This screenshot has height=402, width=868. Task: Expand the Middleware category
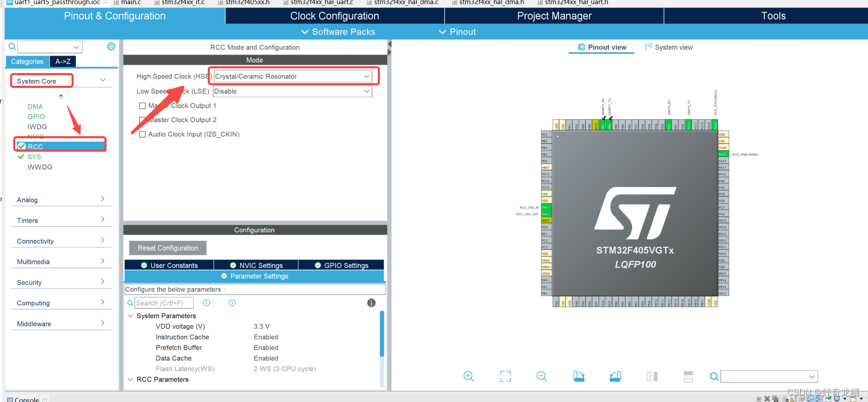(x=103, y=323)
